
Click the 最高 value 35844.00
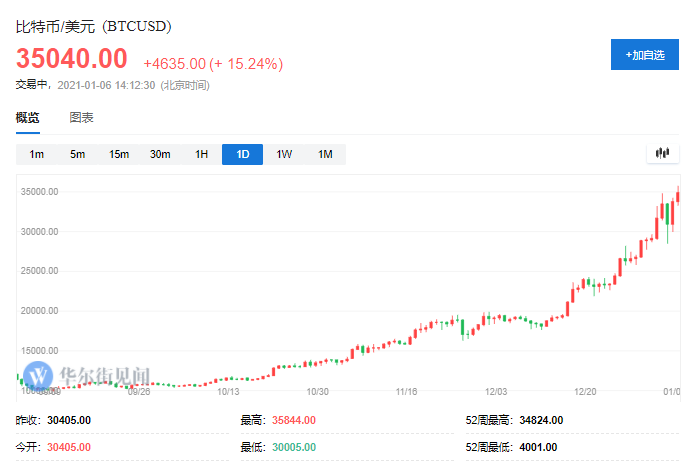[294, 420]
